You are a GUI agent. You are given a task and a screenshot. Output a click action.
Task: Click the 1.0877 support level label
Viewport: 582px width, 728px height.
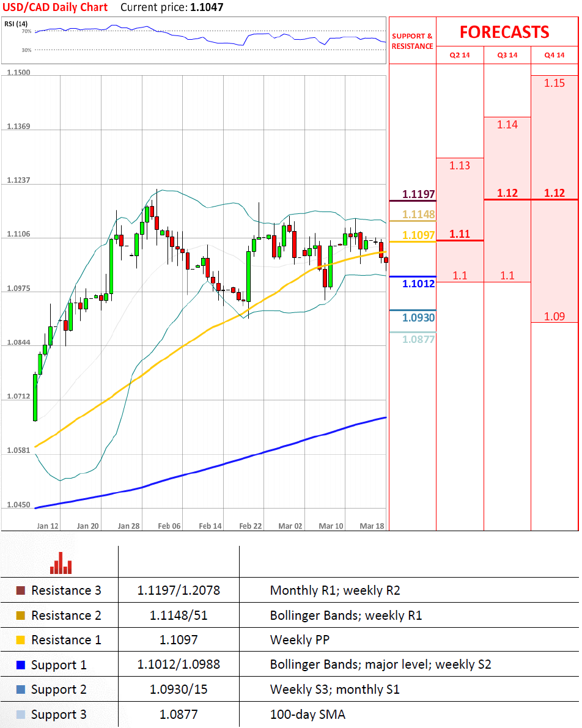418,339
